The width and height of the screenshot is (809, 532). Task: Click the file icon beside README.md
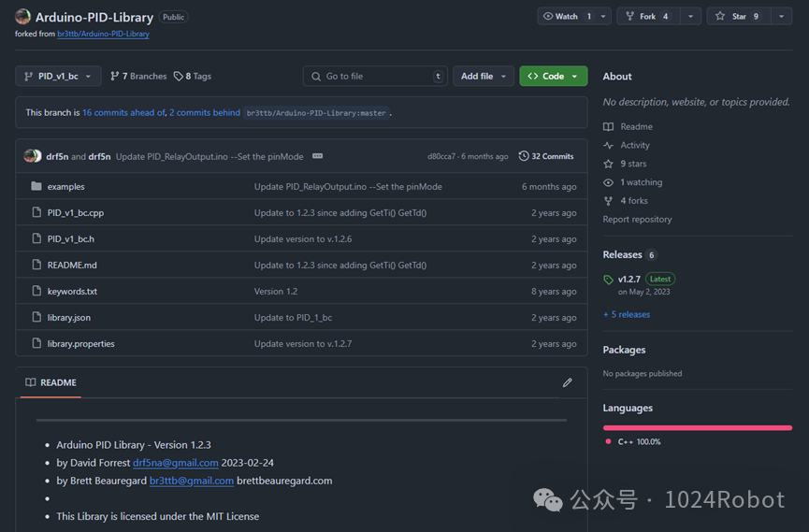pyautogui.click(x=36, y=265)
